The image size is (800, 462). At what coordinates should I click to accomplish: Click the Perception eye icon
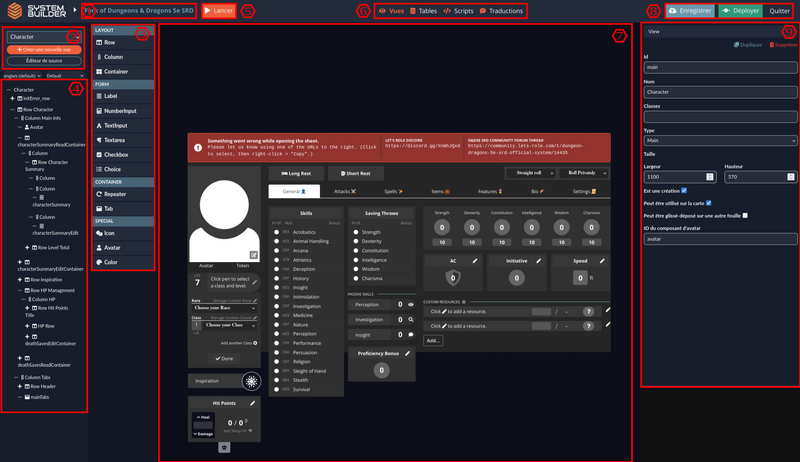411,304
